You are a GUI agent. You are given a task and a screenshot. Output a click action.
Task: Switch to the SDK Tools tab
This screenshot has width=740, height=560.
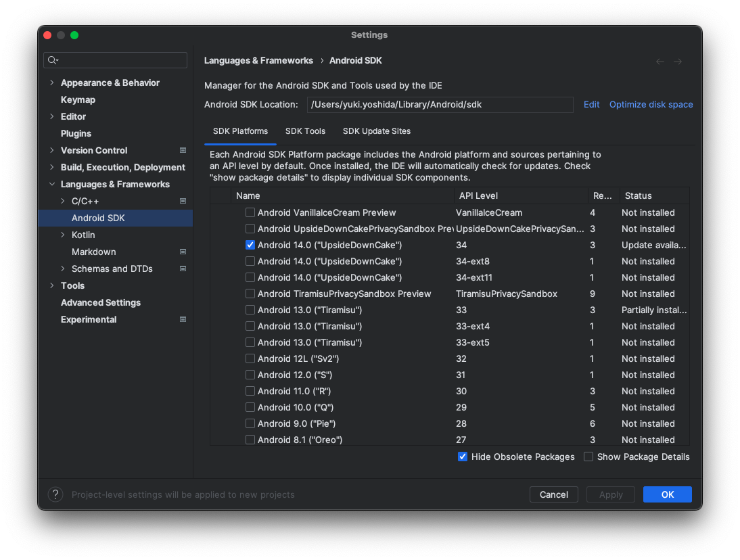305,131
